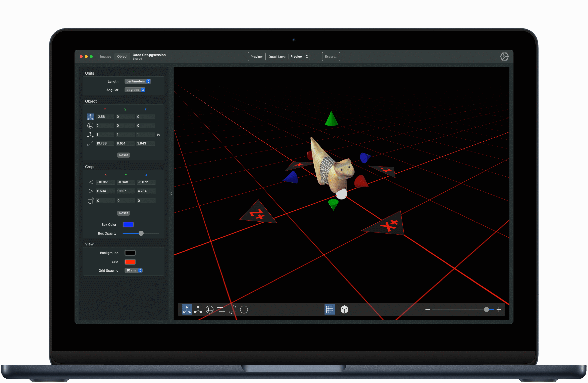The width and height of the screenshot is (588, 383).
Task: Click the Object scale icon in the panel
Action: point(90,135)
